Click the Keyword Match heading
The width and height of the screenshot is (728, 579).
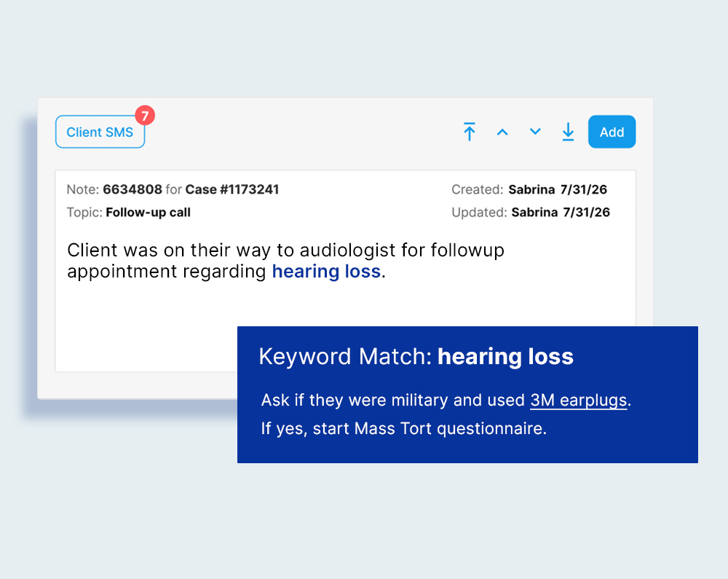(345, 357)
